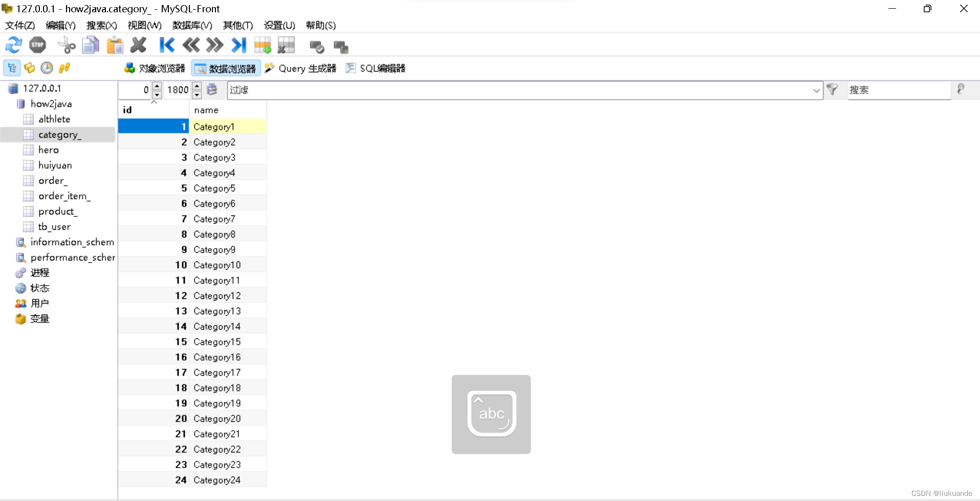Go to previous records double-arrow

(191, 46)
